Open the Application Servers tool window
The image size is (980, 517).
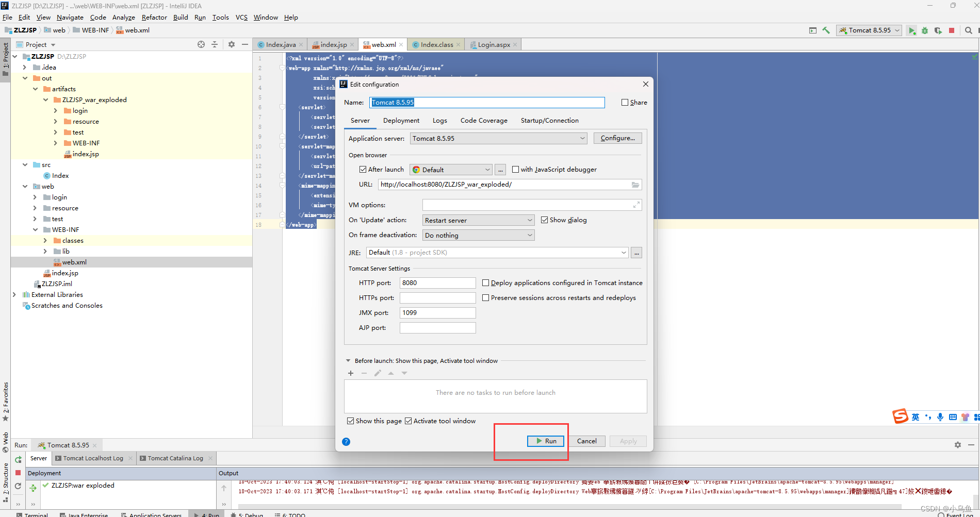[152, 514]
